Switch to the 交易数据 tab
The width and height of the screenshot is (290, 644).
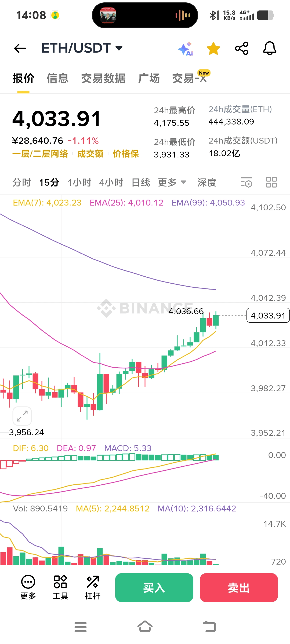coord(103,78)
